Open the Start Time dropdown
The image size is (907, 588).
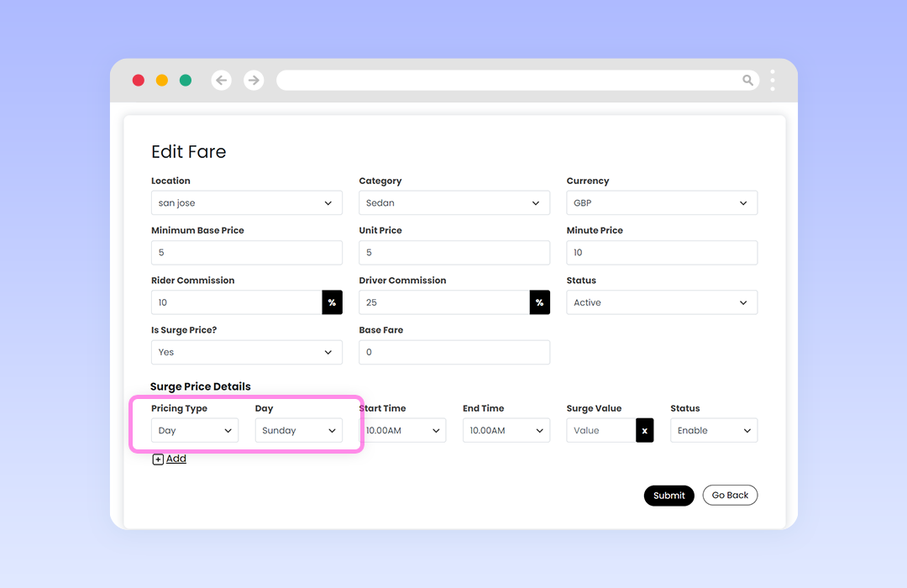404,431
